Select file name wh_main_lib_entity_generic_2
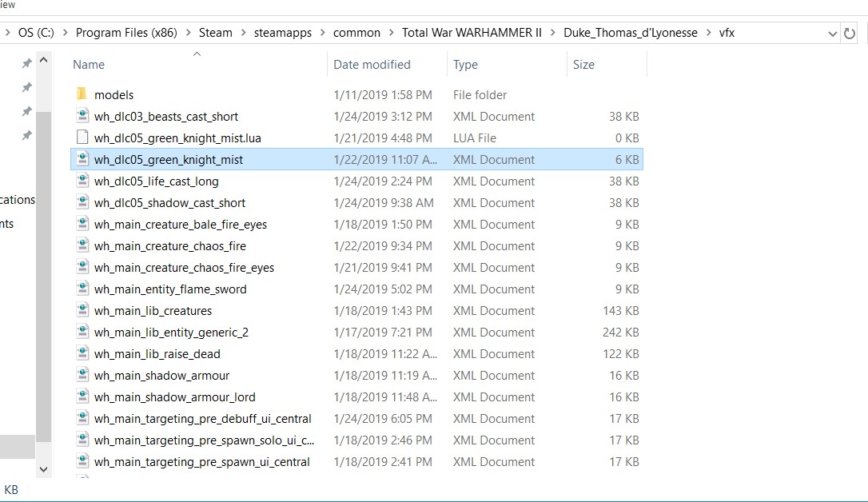The image size is (868, 502). point(171,332)
